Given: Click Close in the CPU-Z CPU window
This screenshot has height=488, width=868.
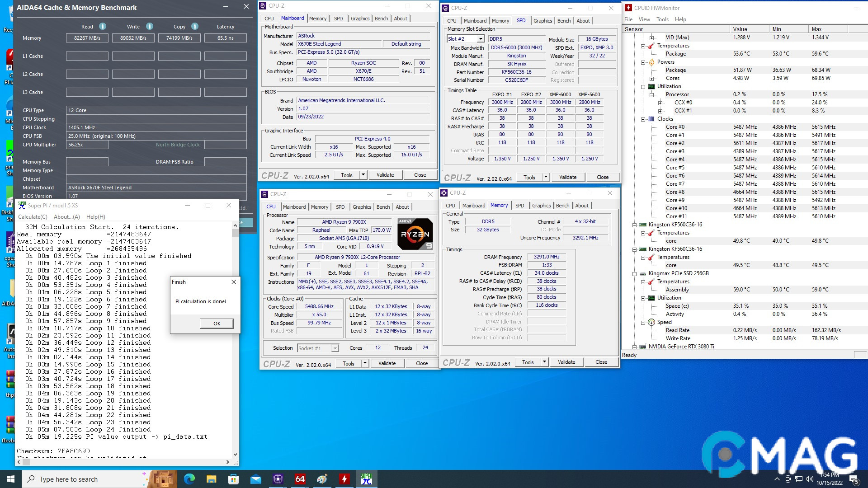Looking at the screenshot, I should tap(421, 363).
